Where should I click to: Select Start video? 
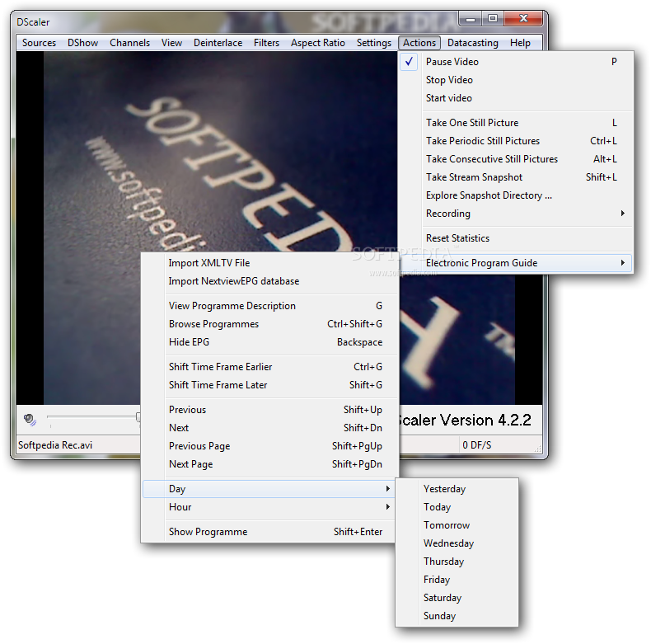516,98
